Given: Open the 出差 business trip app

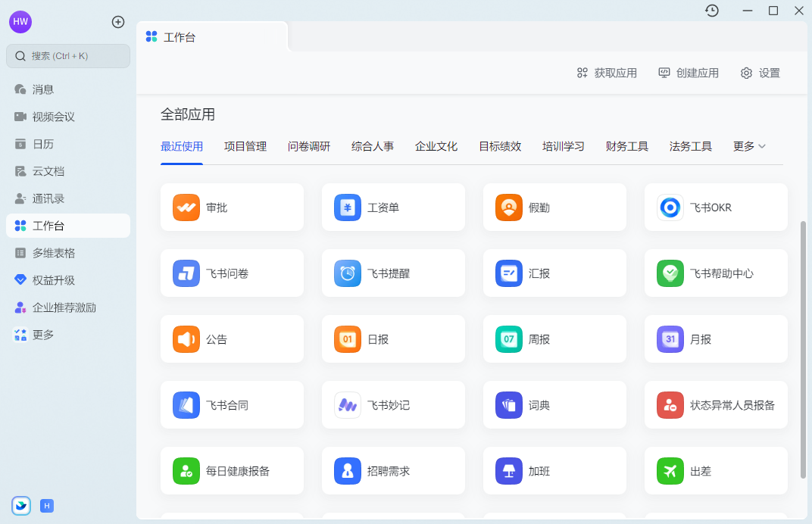Looking at the screenshot, I should coord(715,470).
